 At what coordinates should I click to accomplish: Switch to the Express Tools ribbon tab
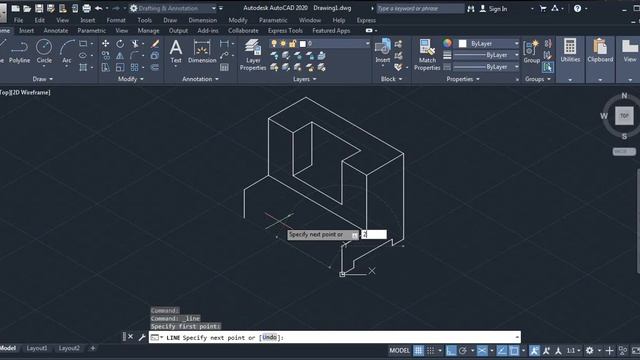pos(285,31)
